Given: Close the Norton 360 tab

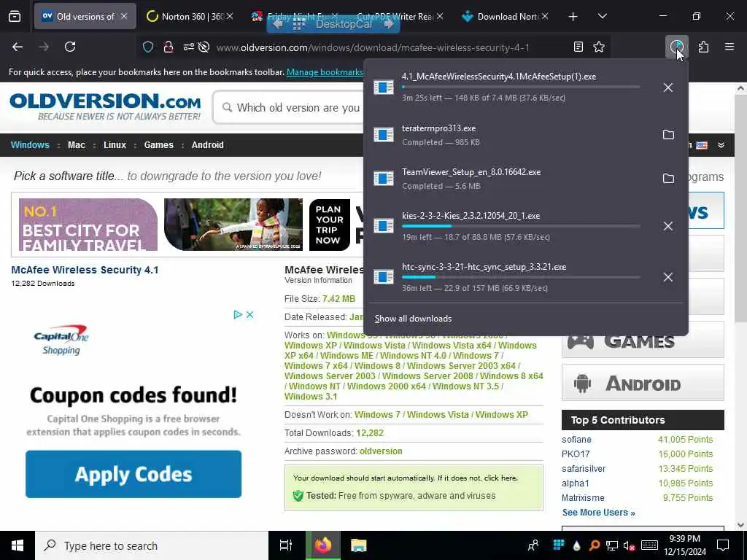Looking at the screenshot, I should click(230, 16).
